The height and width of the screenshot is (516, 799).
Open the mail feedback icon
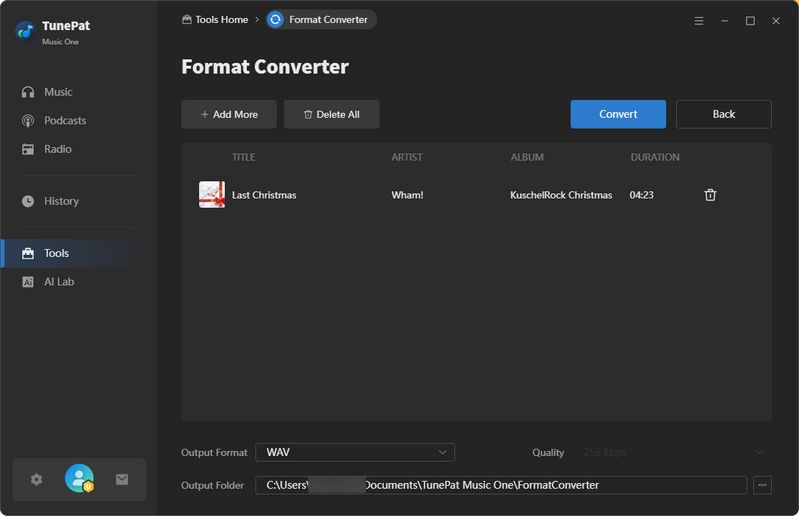(x=122, y=479)
